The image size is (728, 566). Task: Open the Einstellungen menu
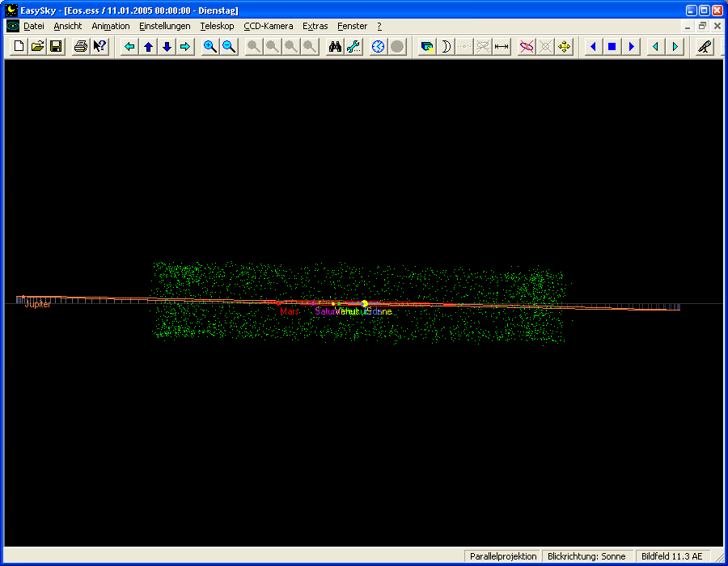tap(165, 26)
